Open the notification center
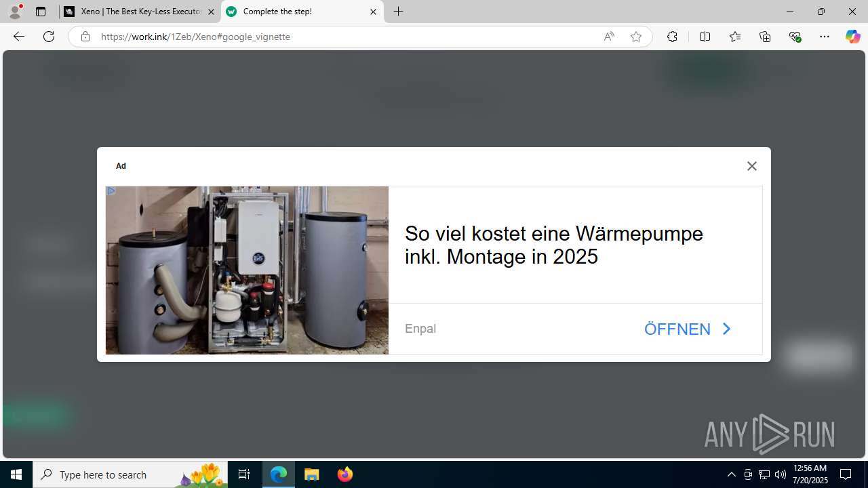The height and width of the screenshot is (488, 868). [846, 474]
